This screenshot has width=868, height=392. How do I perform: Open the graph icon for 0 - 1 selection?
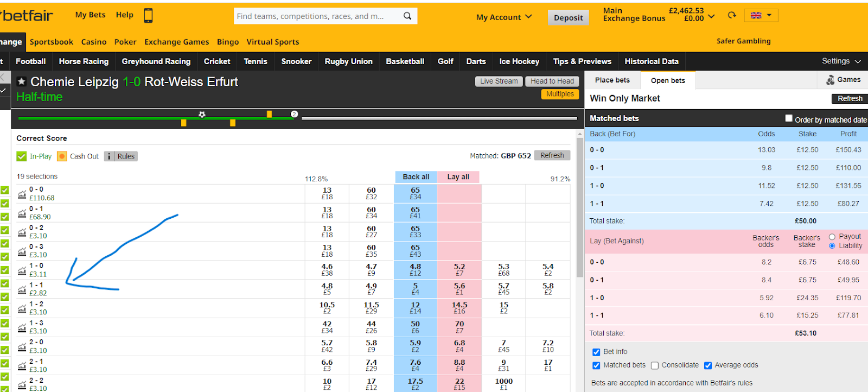click(x=22, y=213)
